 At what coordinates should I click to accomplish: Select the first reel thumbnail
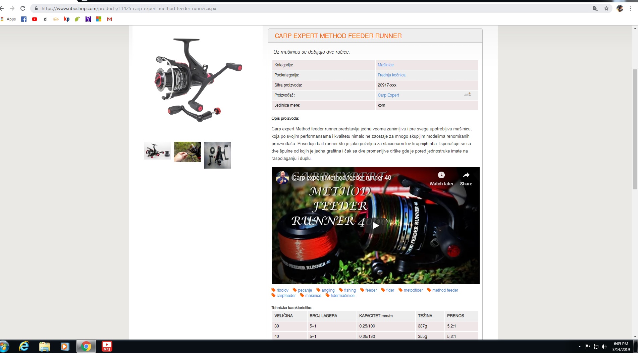(157, 151)
